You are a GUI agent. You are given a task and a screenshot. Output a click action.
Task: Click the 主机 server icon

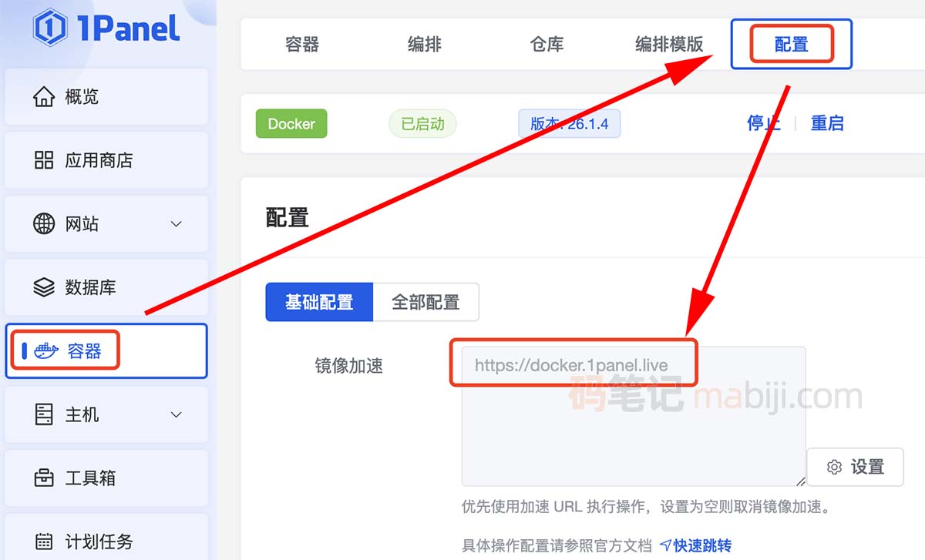(44, 414)
